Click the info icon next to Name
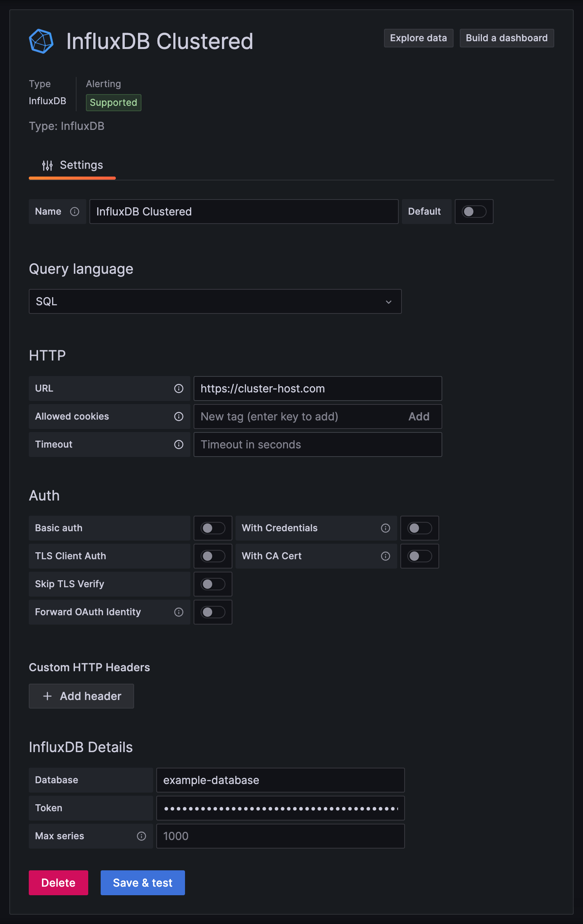 click(x=75, y=212)
